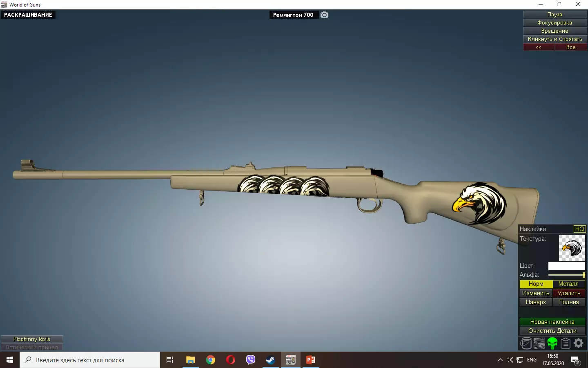
Task: Open Task View on taskbar
Action: click(x=170, y=360)
